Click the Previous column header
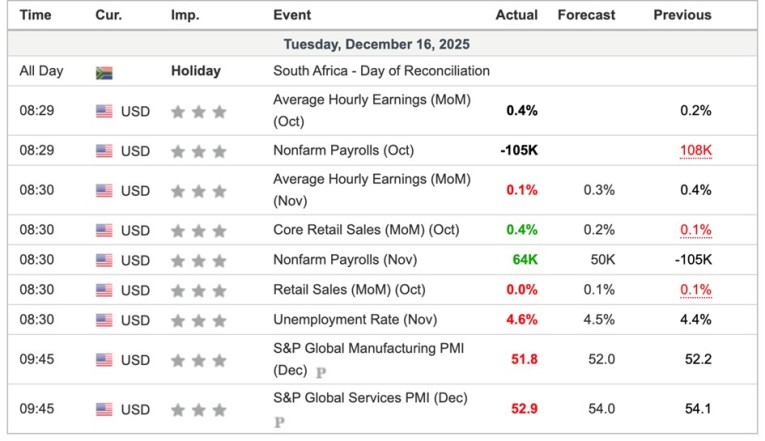 point(682,15)
